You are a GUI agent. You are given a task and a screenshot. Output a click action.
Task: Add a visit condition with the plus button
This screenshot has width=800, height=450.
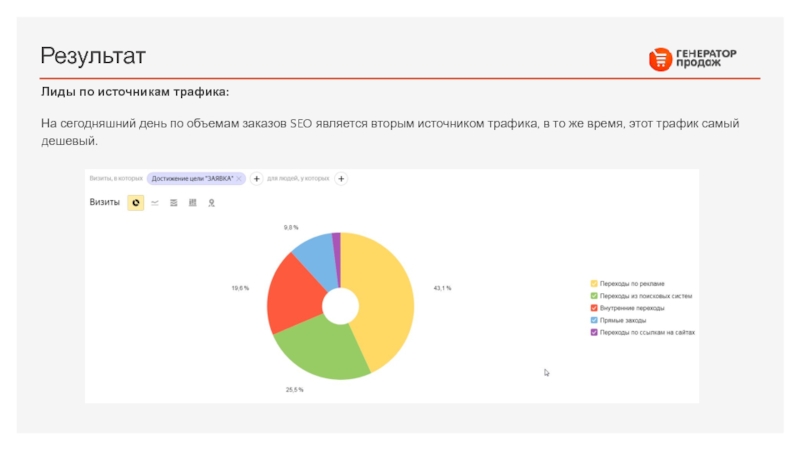[256, 179]
